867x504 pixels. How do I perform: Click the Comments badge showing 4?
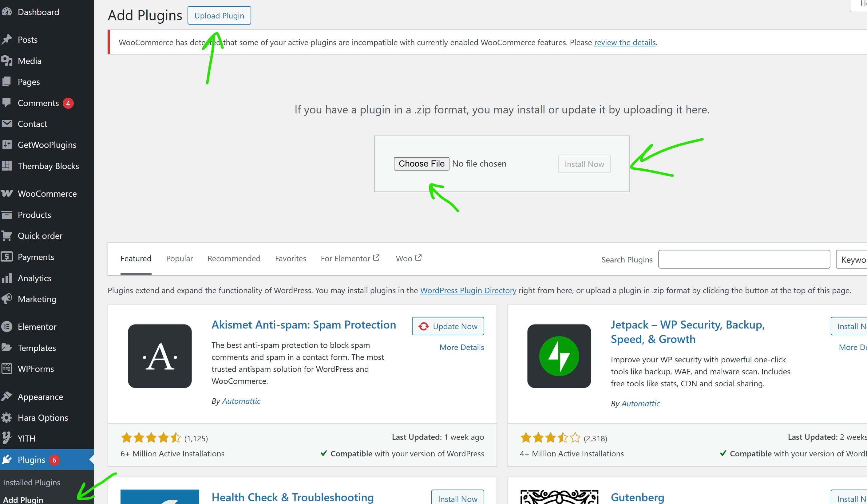(68, 103)
